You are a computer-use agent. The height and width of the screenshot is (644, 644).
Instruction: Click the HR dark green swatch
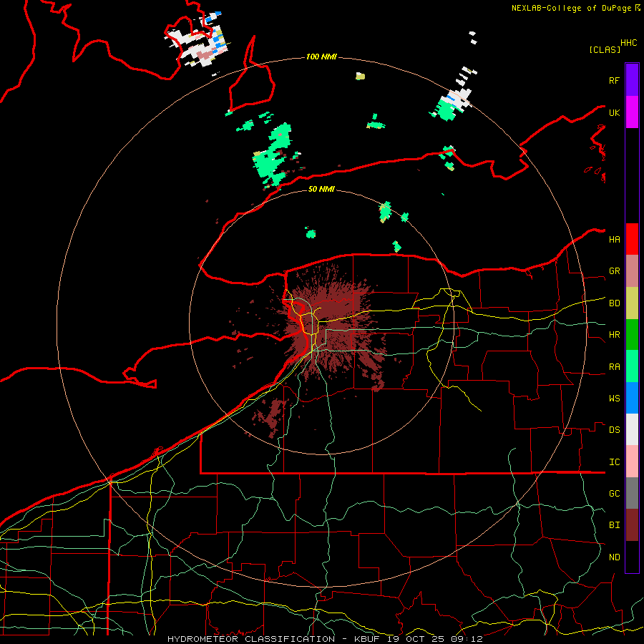(x=632, y=335)
